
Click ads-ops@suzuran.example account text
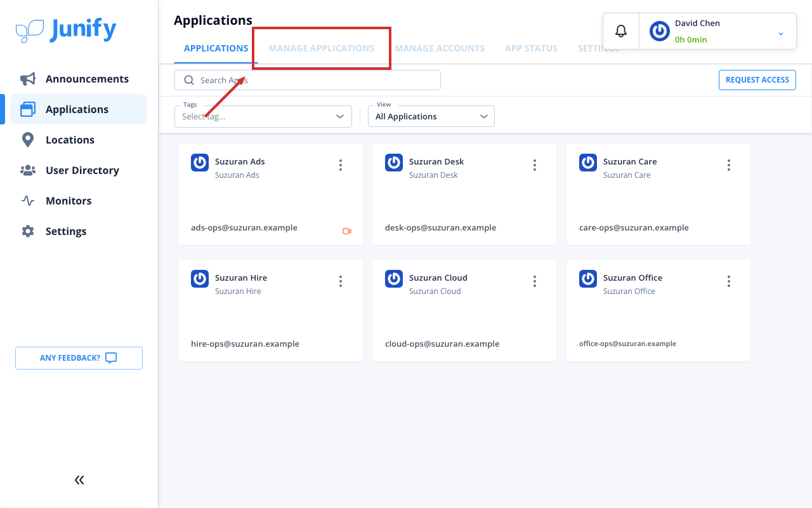244,227
